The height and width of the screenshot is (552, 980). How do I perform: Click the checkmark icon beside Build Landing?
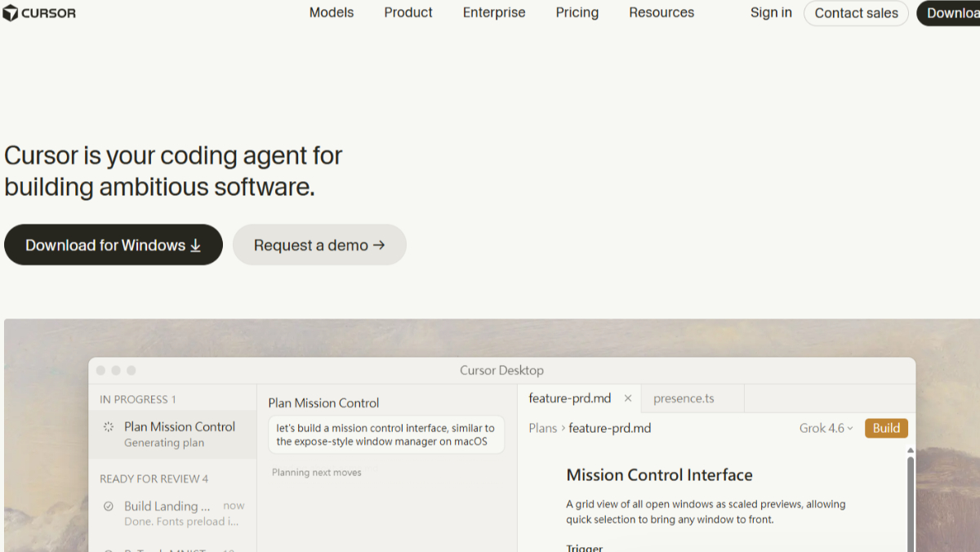pos(109,506)
